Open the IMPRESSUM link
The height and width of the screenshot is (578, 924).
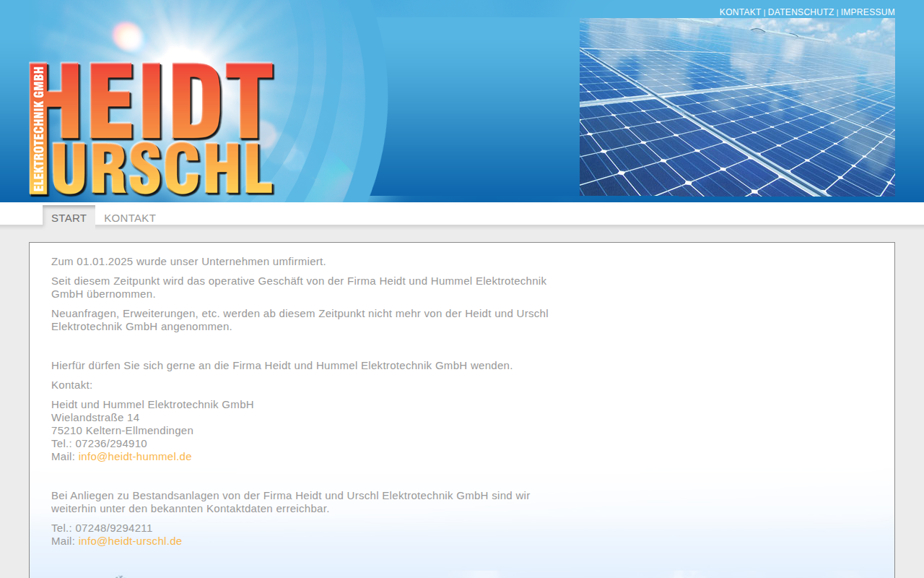(868, 12)
